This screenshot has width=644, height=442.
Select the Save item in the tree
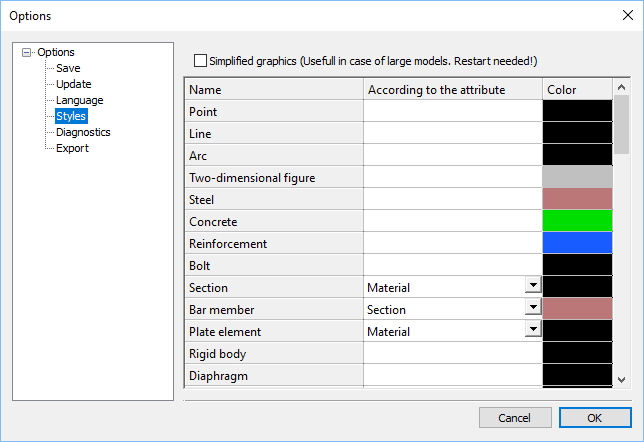click(x=68, y=68)
